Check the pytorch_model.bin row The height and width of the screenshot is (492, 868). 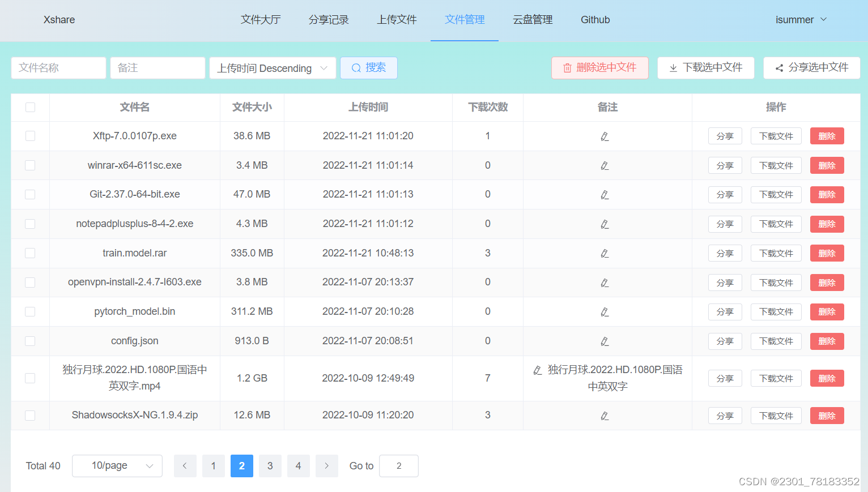pos(31,311)
